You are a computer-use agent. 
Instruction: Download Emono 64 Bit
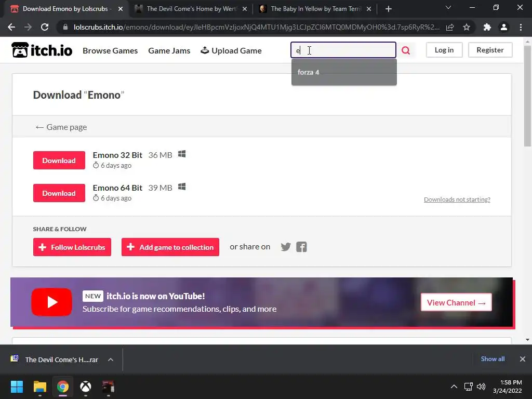click(59, 193)
